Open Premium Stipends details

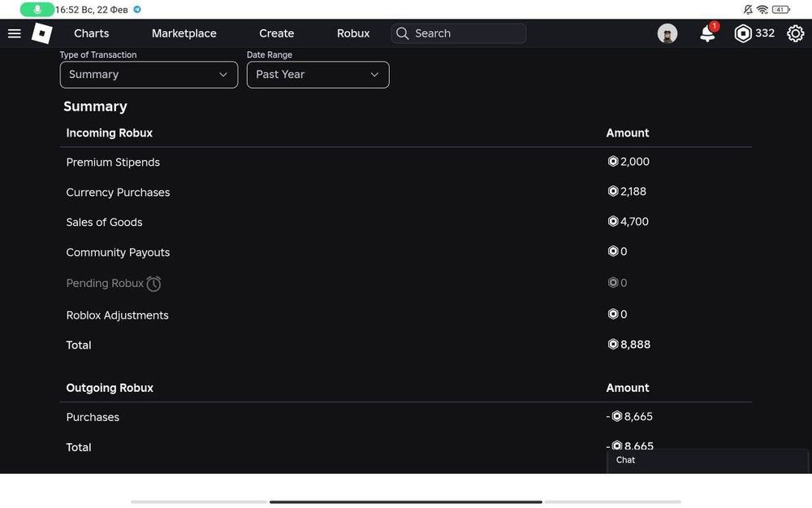coord(113,163)
